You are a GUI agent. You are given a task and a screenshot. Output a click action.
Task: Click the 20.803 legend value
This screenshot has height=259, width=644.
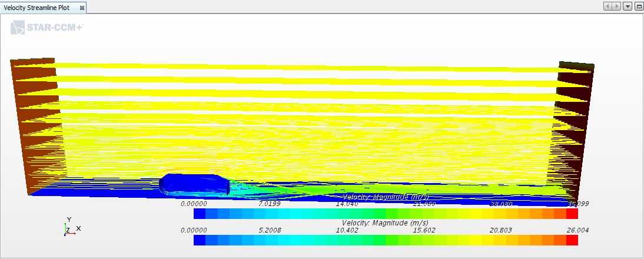[501, 230]
